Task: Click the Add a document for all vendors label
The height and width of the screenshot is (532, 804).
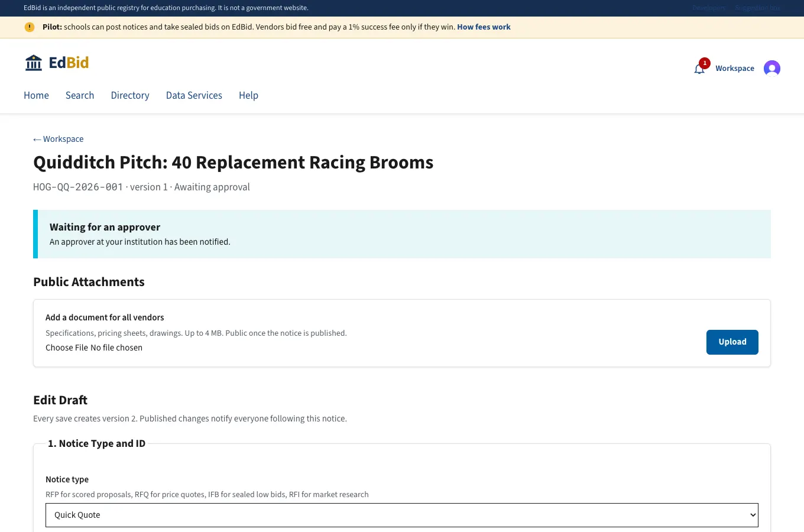Action: [x=105, y=317]
